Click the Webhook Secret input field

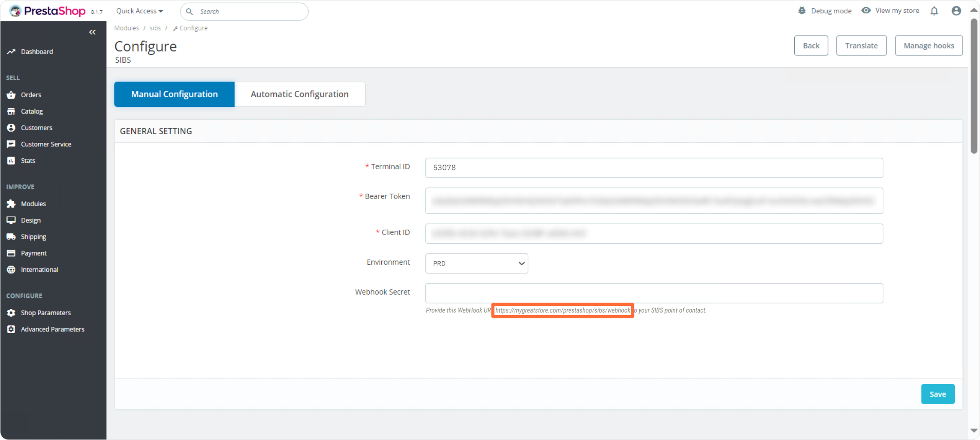click(653, 293)
